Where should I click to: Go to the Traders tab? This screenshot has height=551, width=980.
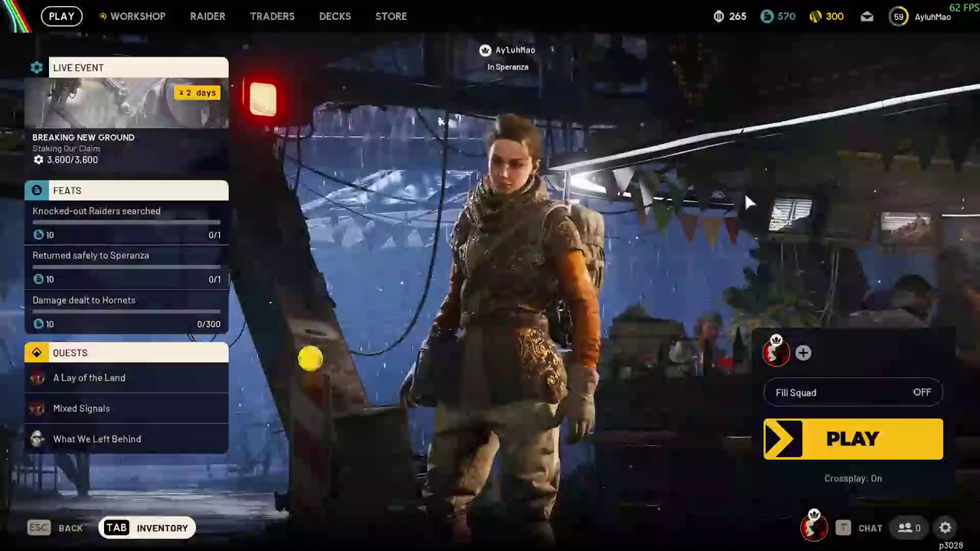coord(272,16)
